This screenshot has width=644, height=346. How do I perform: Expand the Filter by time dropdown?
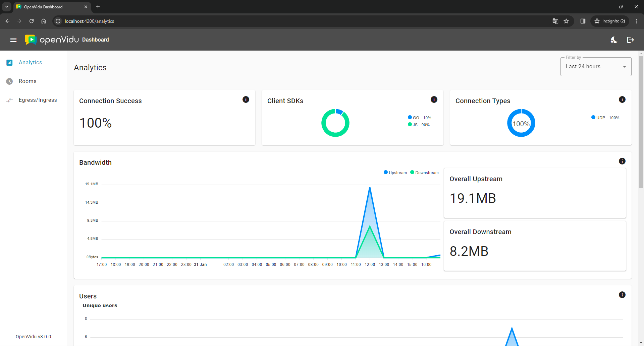[596, 67]
